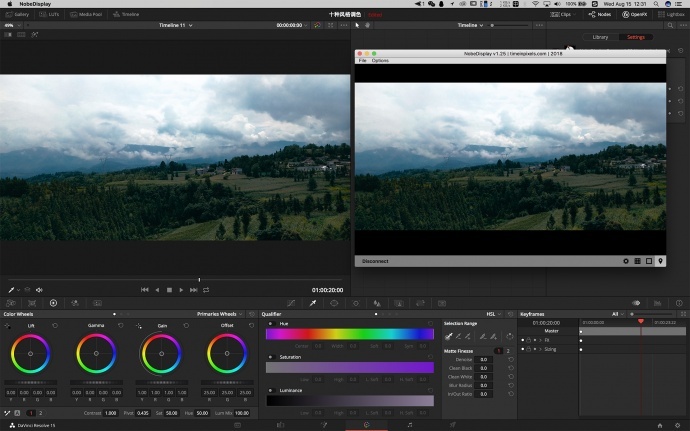Open the RGB Mixer palette
The height and width of the screenshot is (431, 690).
point(75,303)
